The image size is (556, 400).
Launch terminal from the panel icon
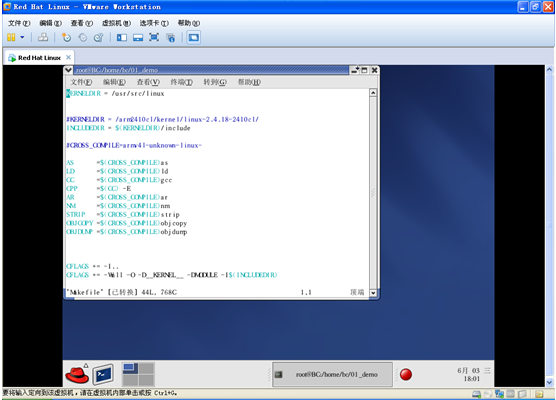tap(103, 374)
